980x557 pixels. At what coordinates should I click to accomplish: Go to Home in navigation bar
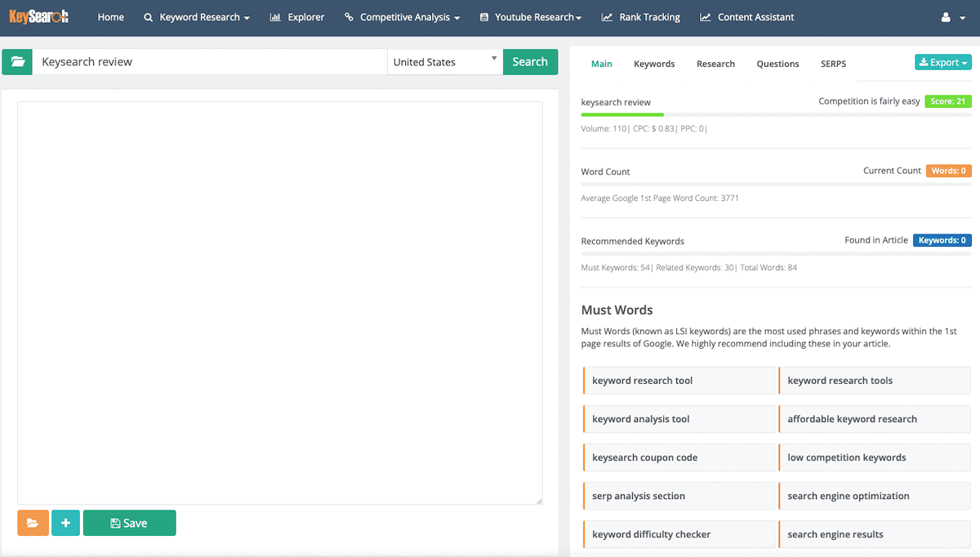tap(111, 17)
